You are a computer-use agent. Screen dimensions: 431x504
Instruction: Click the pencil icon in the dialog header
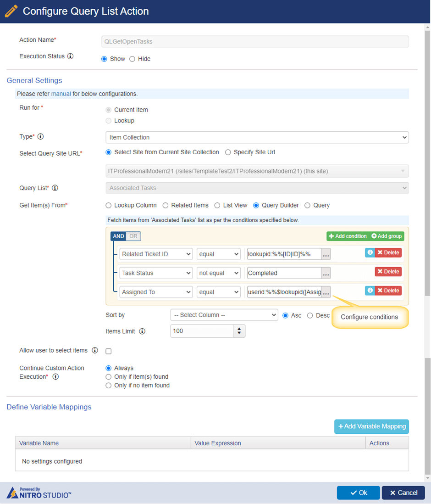pos(11,10)
